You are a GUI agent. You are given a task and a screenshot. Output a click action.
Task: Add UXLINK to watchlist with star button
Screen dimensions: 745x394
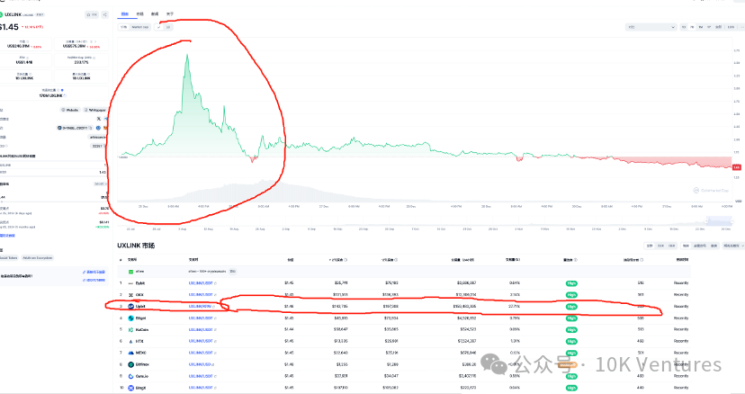(92, 15)
